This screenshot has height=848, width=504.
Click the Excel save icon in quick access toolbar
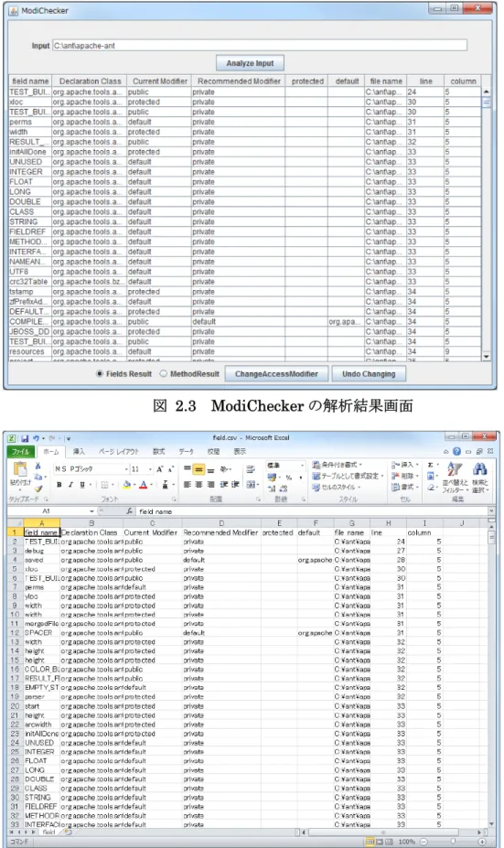click(x=25, y=438)
